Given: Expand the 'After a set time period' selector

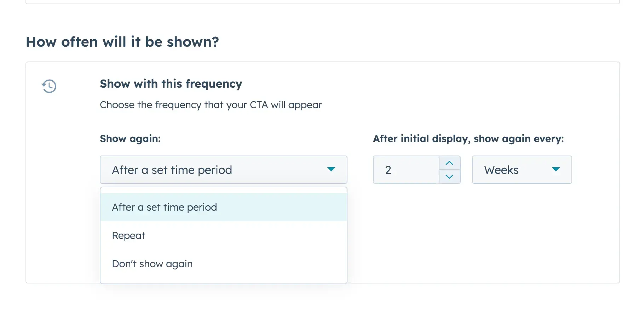Looking at the screenshot, I should coord(223,170).
